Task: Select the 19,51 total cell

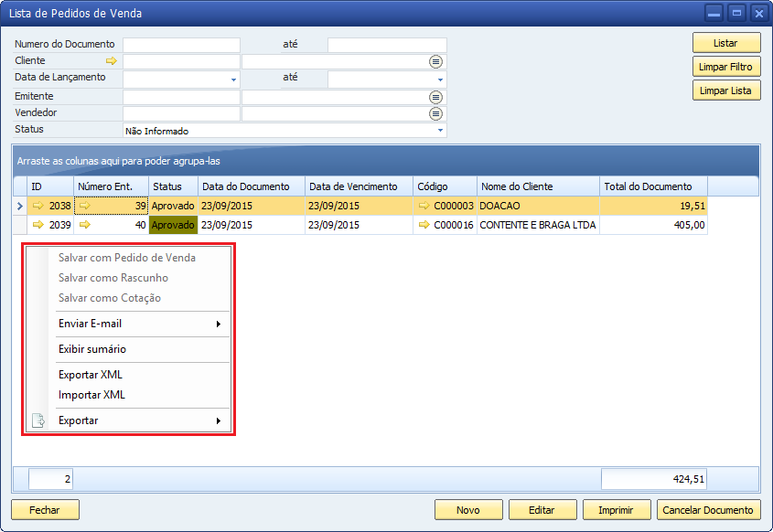Action: point(654,206)
